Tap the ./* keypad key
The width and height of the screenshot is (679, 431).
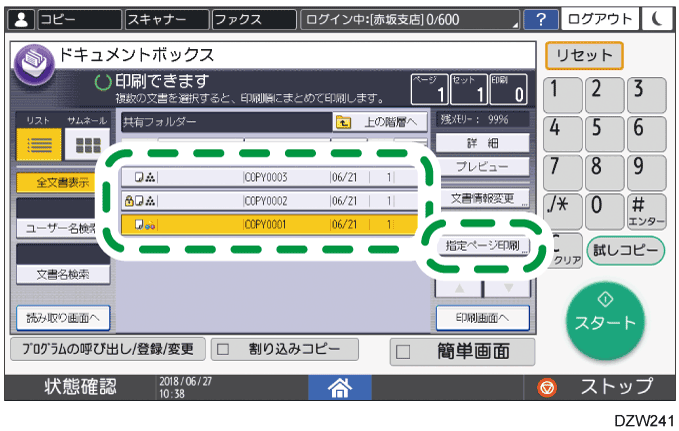click(x=563, y=211)
